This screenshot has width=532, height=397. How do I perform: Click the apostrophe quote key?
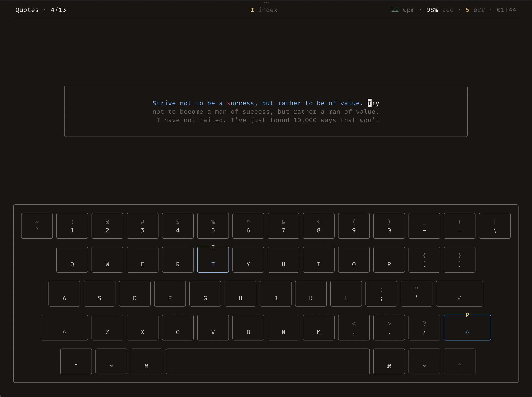tap(416, 294)
